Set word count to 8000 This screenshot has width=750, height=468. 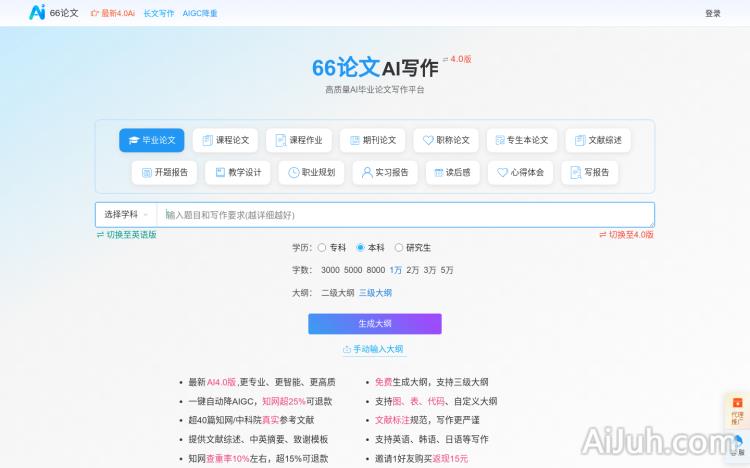tap(375, 270)
